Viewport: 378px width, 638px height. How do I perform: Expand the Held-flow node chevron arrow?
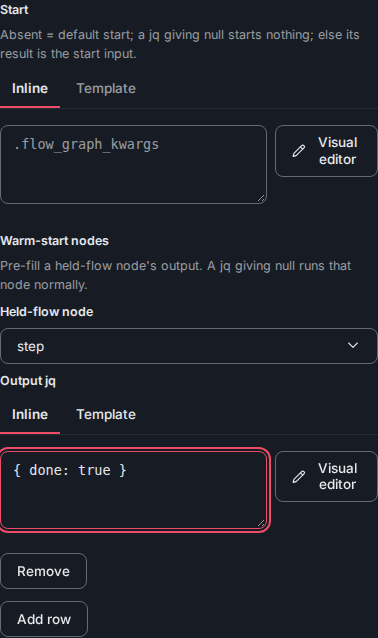pos(353,345)
